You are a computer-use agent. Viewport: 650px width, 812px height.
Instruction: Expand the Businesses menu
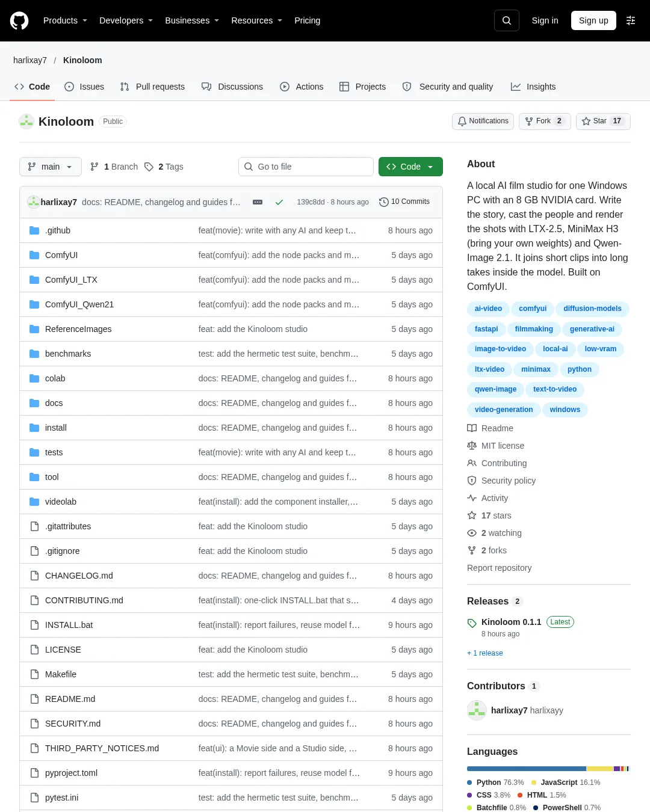(x=192, y=20)
